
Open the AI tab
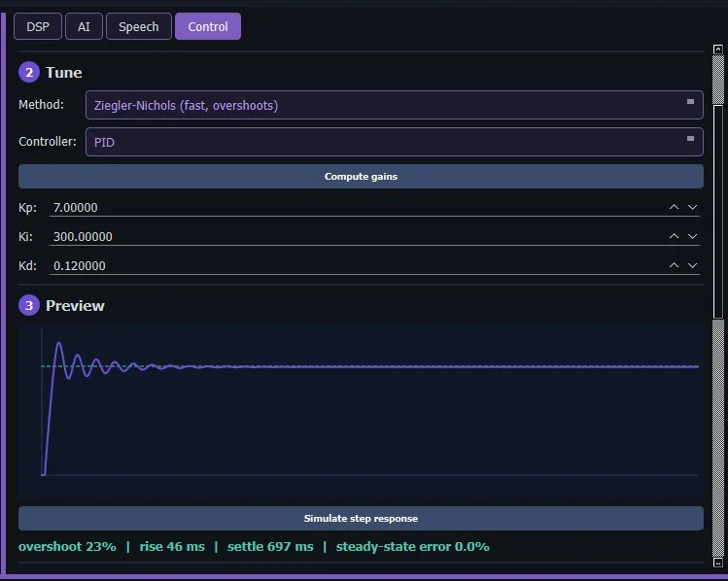click(x=84, y=26)
